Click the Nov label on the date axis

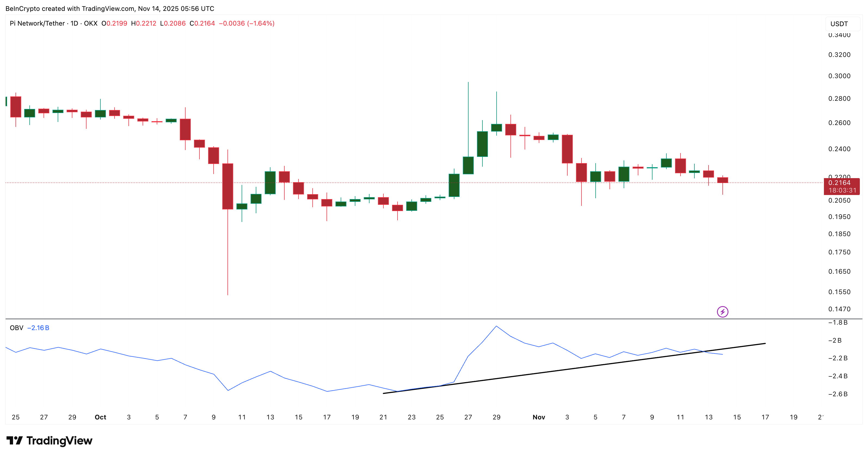(539, 417)
